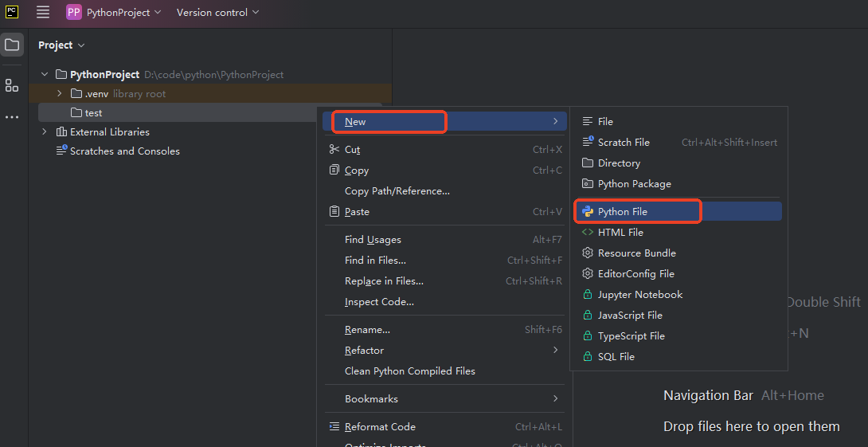Open the Version control dropdown

click(x=217, y=12)
